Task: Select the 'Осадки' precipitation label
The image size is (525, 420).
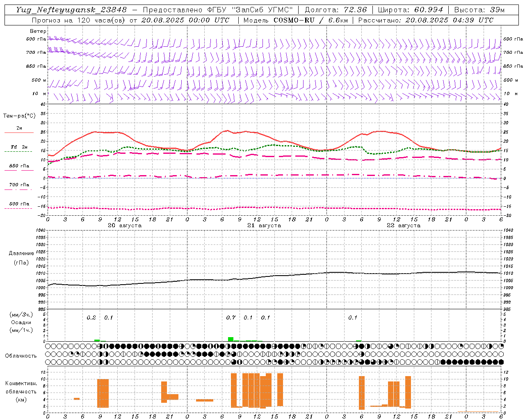Action: coord(21,322)
